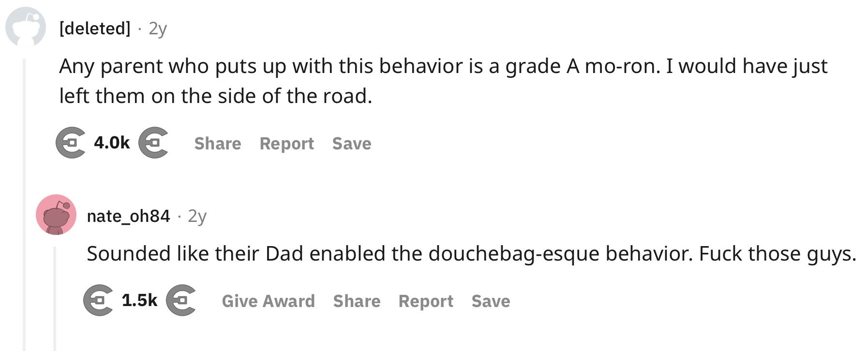
Task: Click the 4.0k vote score
Action: (x=112, y=143)
